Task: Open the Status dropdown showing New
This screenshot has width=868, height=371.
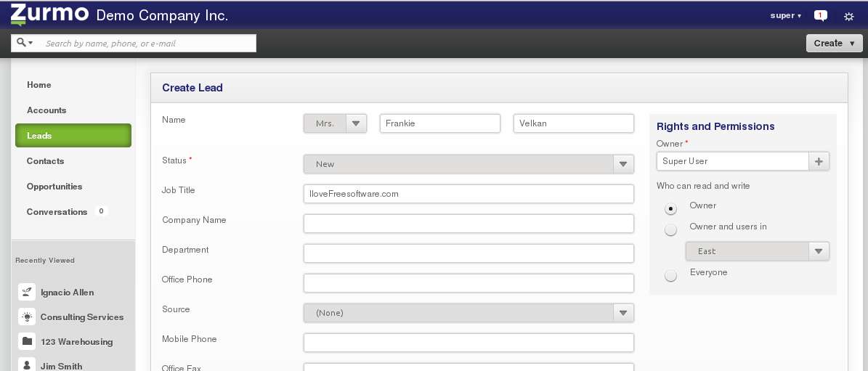Action: click(x=469, y=163)
